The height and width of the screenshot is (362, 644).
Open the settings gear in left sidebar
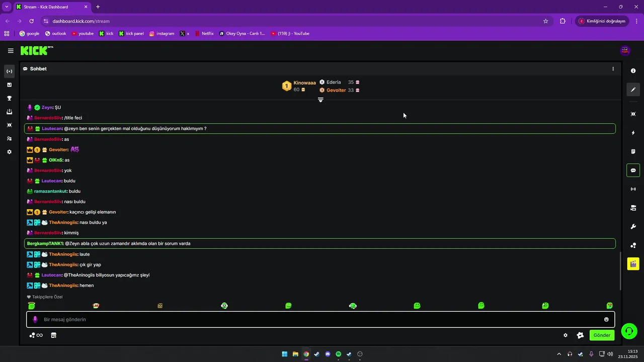(x=9, y=152)
